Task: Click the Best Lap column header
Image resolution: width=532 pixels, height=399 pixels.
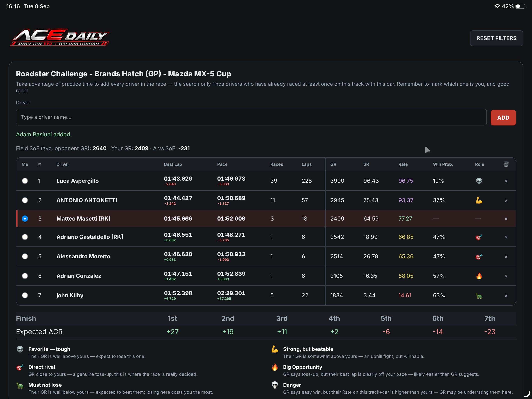Action: tap(173, 164)
